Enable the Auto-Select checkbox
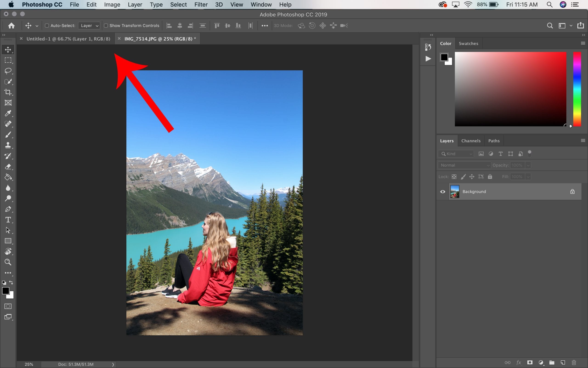 click(x=47, y=26)
